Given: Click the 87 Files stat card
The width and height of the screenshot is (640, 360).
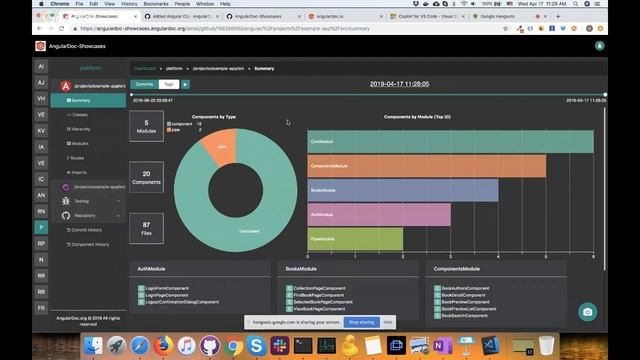Looking at the screenshot, I should 147,229.
